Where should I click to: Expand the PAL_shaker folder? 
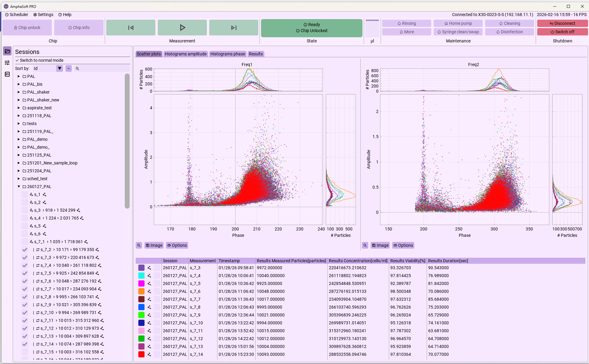click(19, 92)
